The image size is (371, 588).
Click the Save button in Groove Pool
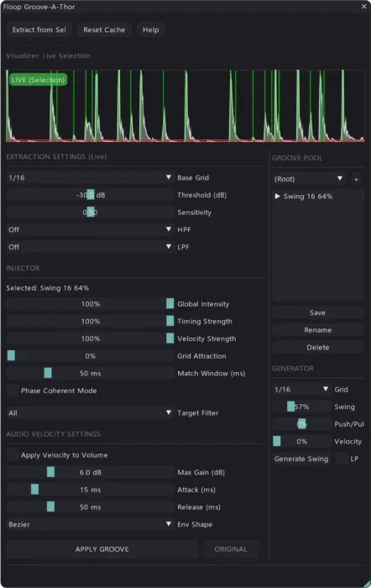coord(318,312)
